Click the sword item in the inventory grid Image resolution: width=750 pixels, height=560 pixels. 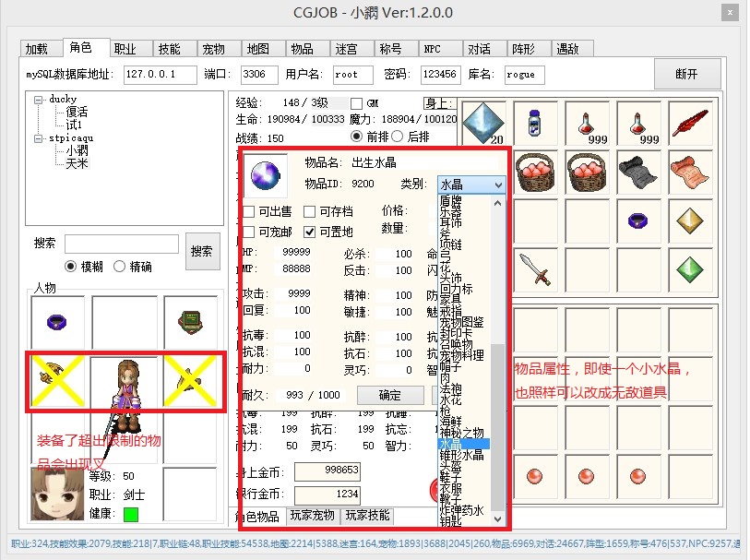coord(535,269)
